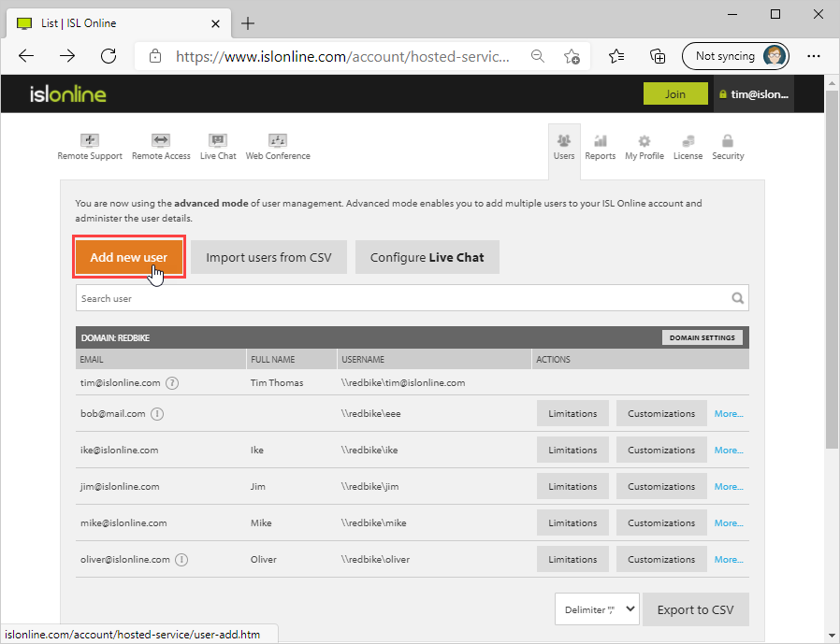840x644 pixels.
Task: Click the search magnifier icon in user search
Action: [x=738, y=299]
